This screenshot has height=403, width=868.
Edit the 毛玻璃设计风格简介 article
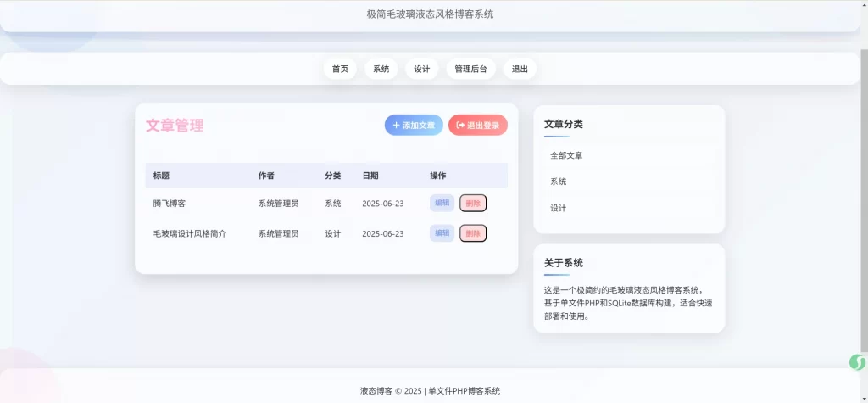tap(442, 232)
